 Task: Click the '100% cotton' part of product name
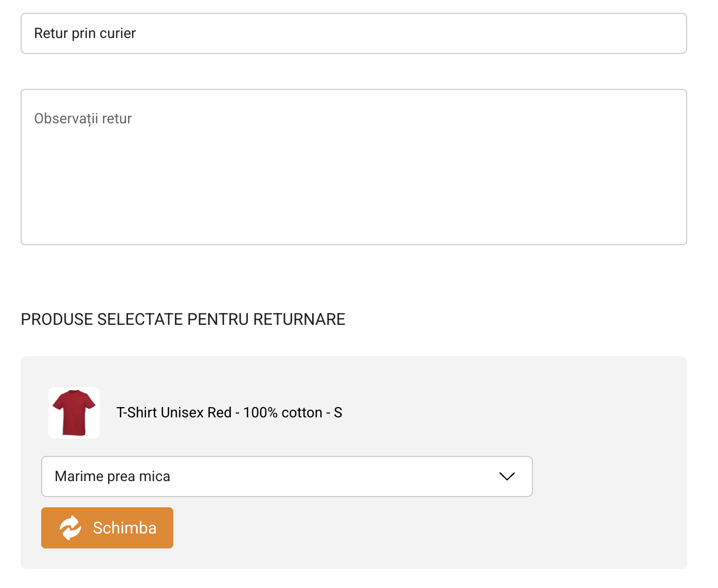(282, 413)
